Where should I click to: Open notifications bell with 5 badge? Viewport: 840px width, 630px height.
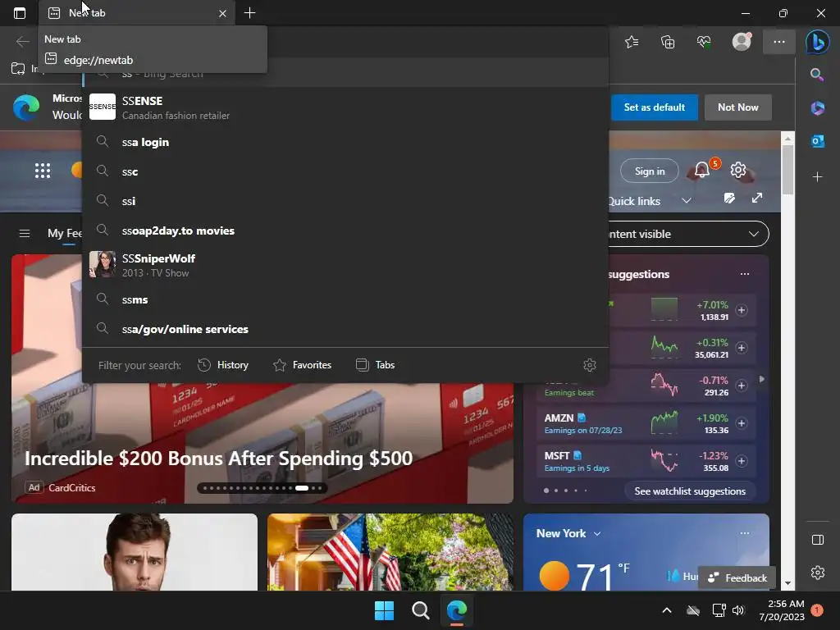point(703,170)
